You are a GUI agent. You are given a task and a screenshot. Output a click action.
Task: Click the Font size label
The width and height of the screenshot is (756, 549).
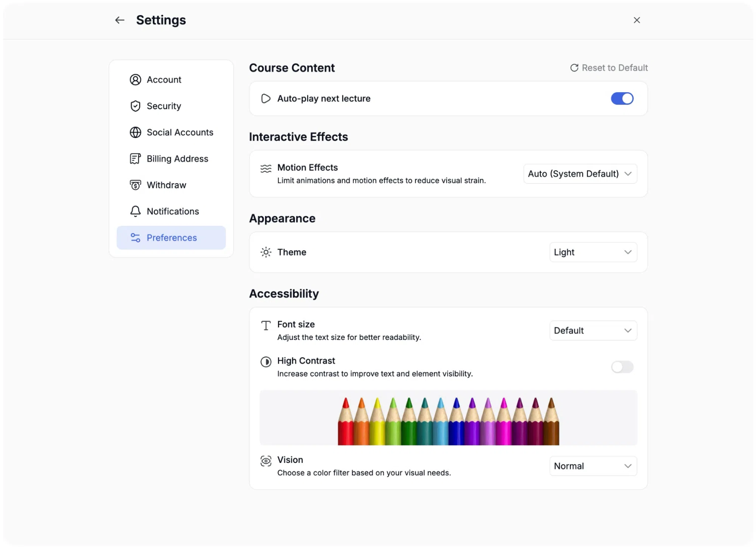[296, 324]
